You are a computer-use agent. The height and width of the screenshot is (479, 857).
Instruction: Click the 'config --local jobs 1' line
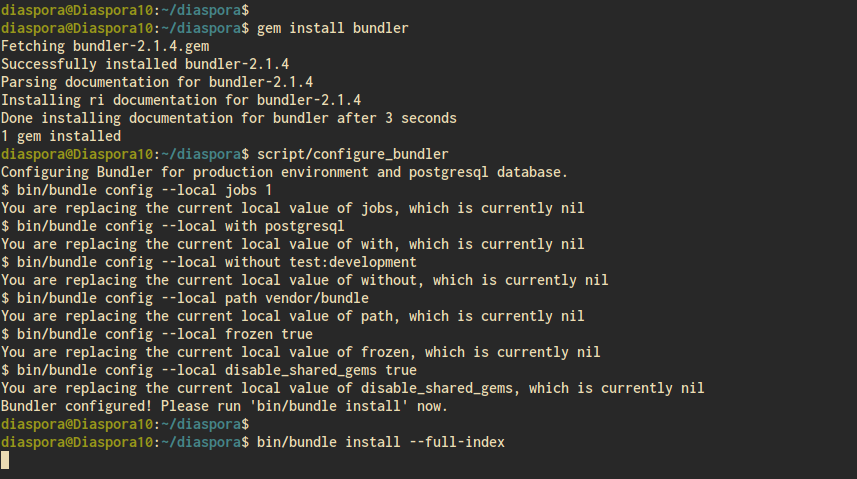[136, 191]
